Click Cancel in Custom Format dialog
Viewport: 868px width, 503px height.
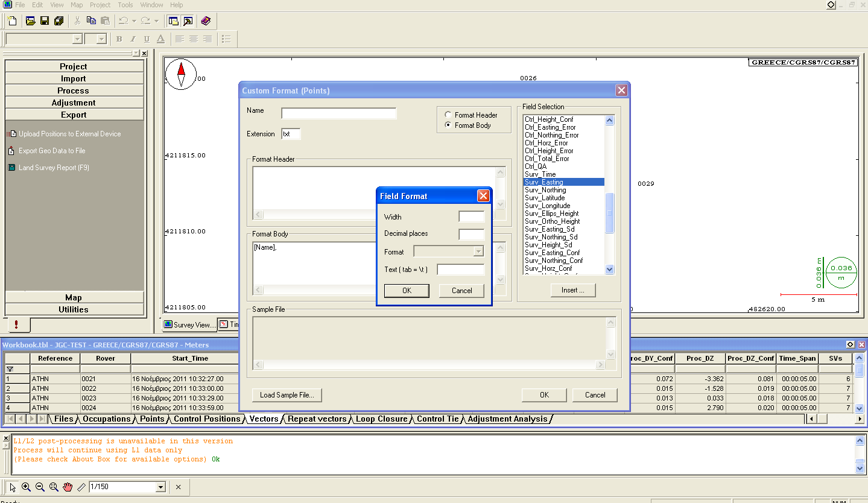(x=595, y=395)
